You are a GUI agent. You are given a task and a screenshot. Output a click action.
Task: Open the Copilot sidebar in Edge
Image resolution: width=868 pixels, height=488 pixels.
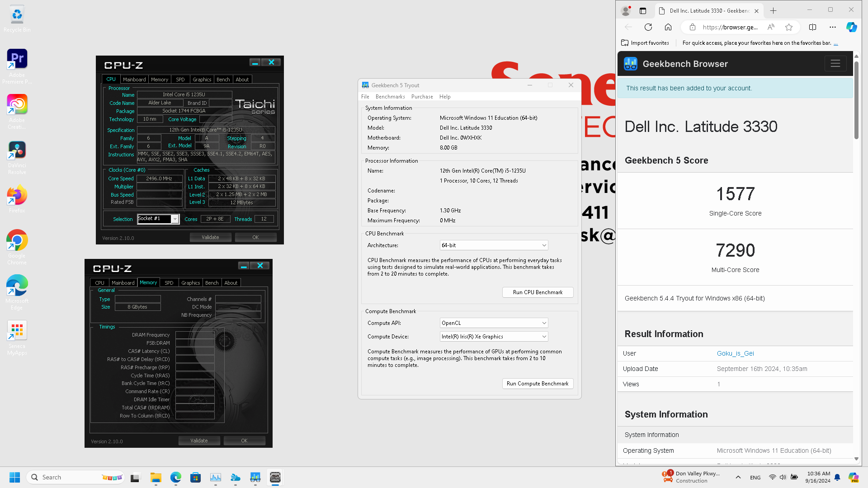tap(852, 27)
